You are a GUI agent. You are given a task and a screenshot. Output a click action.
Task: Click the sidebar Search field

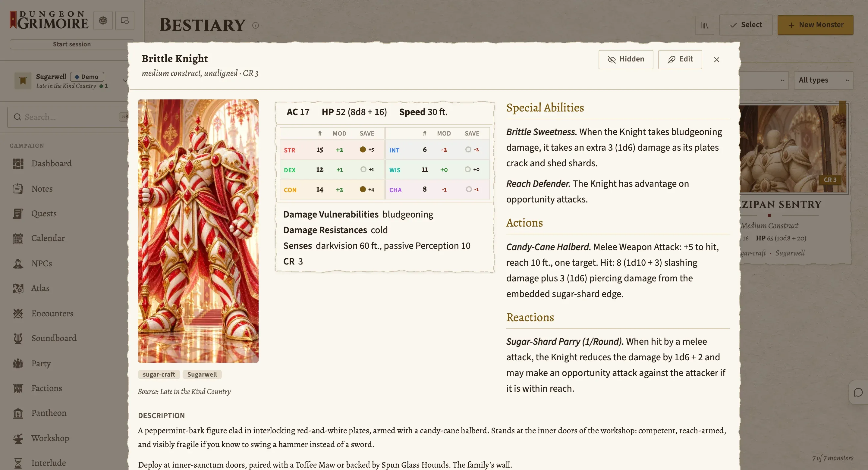68,117
